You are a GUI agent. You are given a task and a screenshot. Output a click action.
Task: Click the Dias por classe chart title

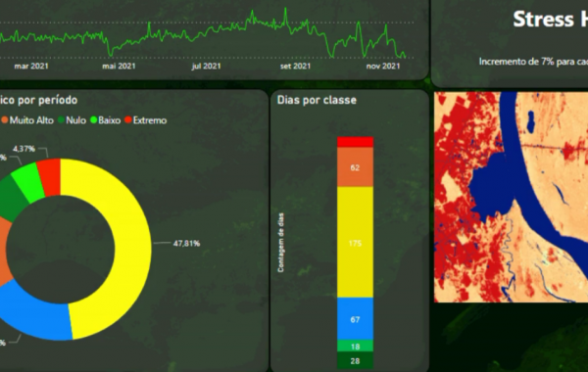(x=317, y=100)
